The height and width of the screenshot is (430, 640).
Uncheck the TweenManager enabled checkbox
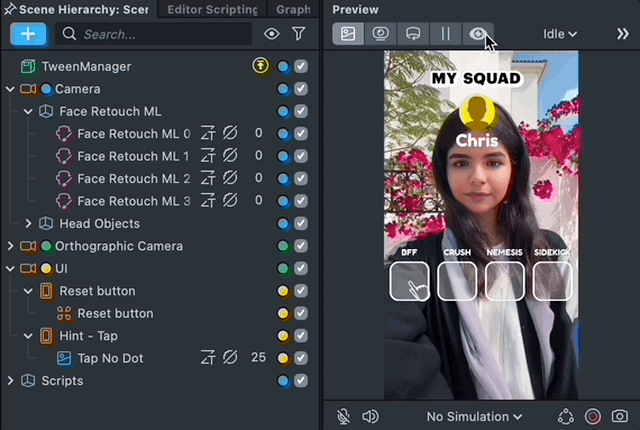[x=301, y=67]
